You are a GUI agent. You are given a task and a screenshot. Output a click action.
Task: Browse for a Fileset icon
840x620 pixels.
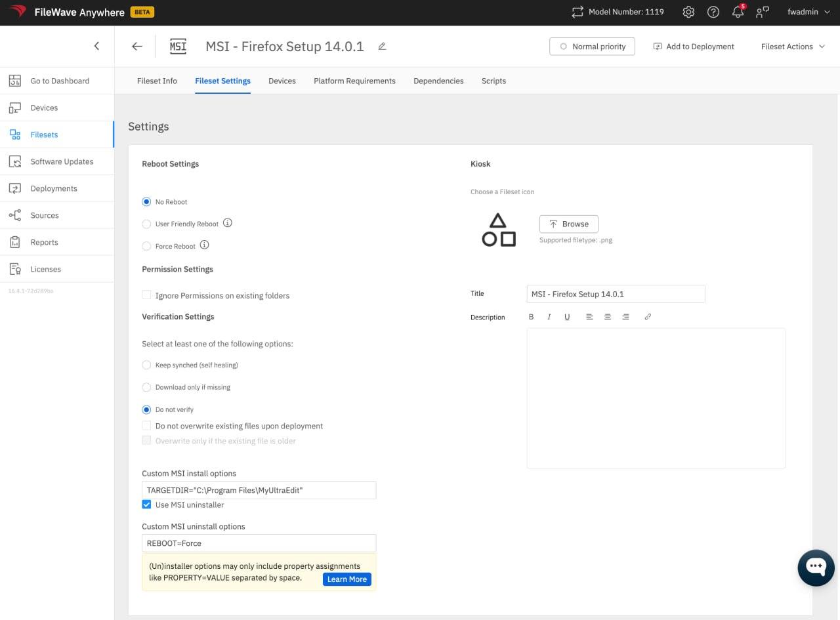click(569, 224)
